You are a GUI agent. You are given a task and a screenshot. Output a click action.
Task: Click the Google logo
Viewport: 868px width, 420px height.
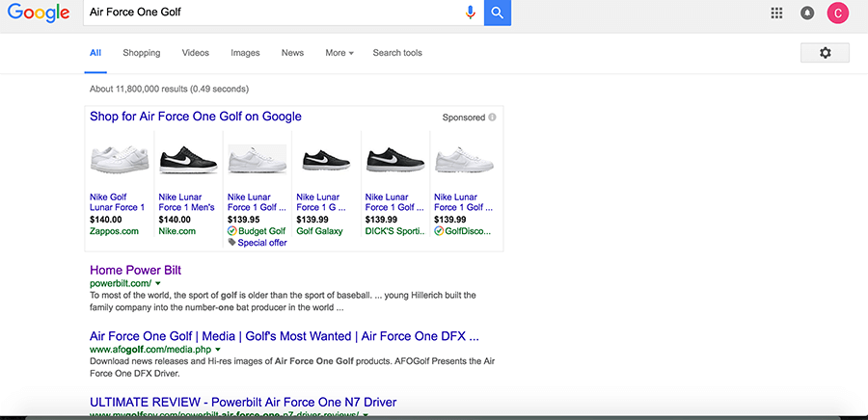[39, 13]
